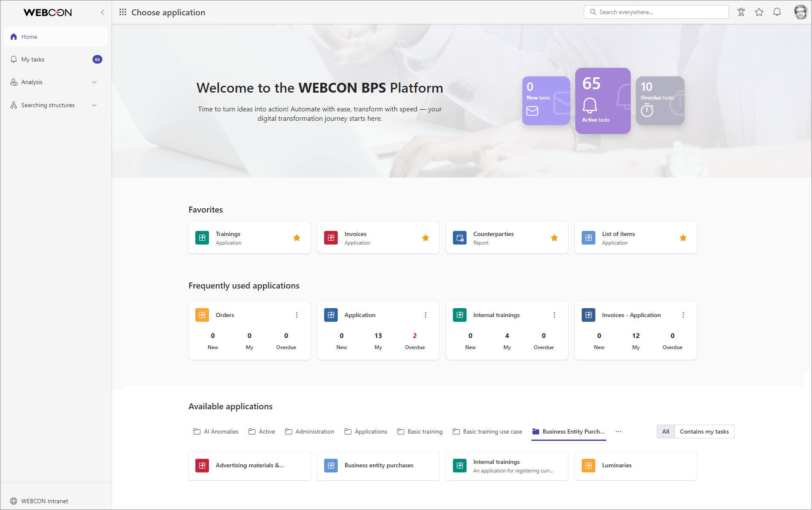The width and height of the screenshot is (812, 510).
Task: Click the blue Application card icon
Action: pyautogui.click(x=331, y=315)
